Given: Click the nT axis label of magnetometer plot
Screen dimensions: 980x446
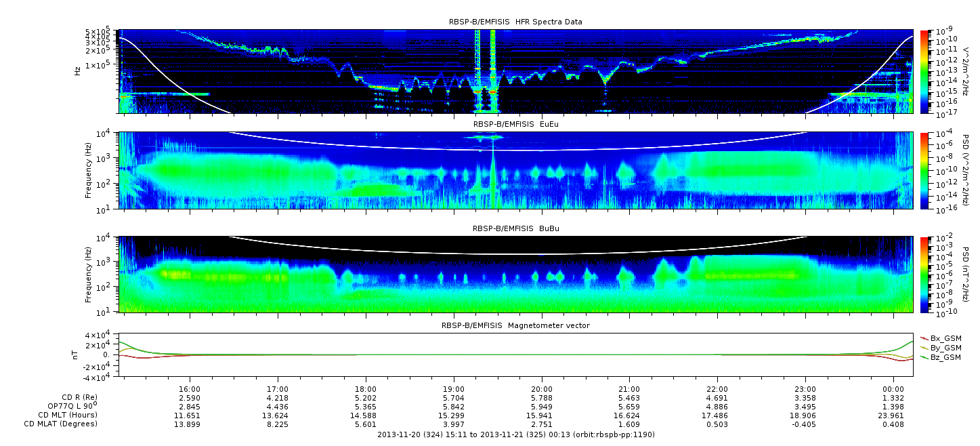Looking at the screenshot, I should pos(77,354).
